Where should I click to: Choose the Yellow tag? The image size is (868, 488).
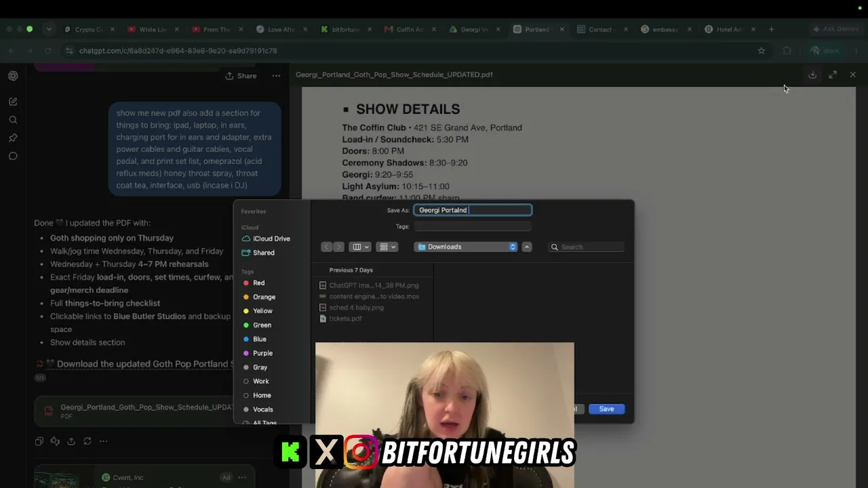(258, 311)
